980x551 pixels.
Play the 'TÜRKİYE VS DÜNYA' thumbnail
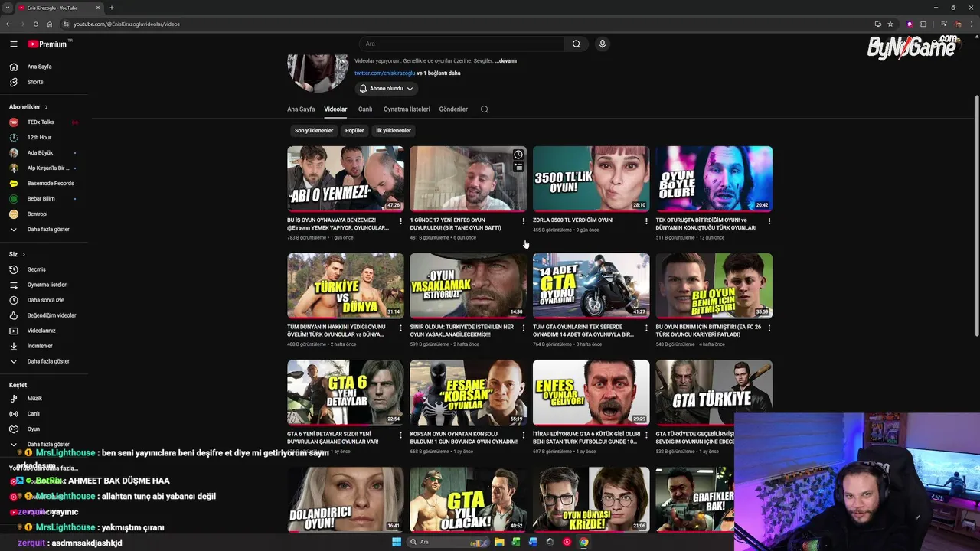tap(345, 285)
